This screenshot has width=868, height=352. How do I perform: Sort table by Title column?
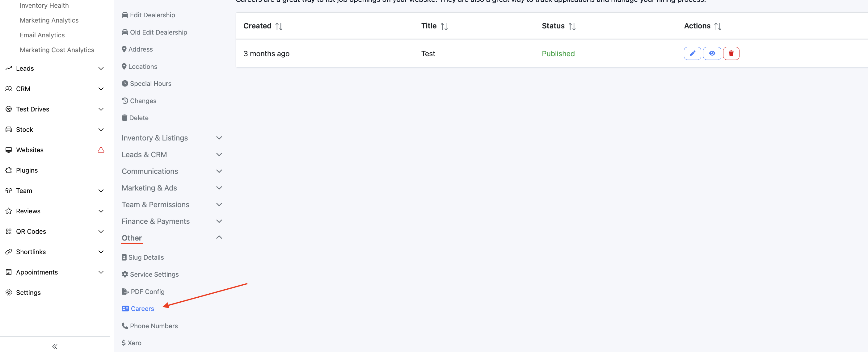tap(444, 26)
